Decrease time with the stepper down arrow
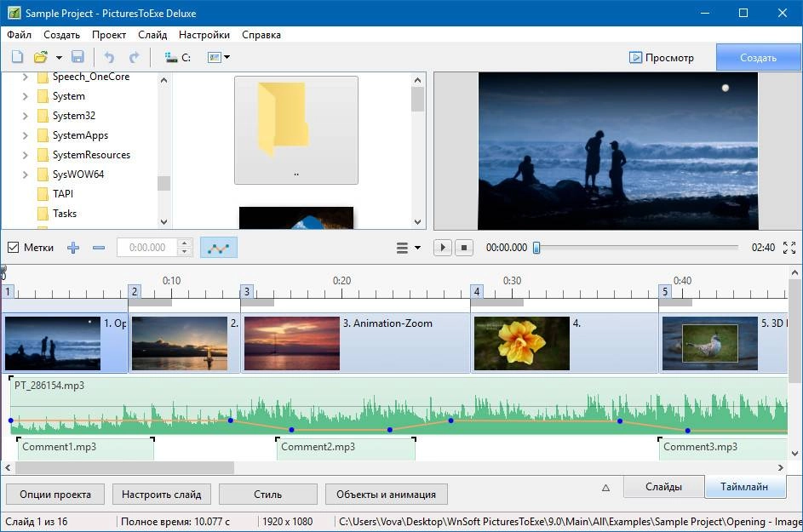Image resolution: width=803 pixels, height=532 pixels. pyautogui.click(x=185, y=252)
